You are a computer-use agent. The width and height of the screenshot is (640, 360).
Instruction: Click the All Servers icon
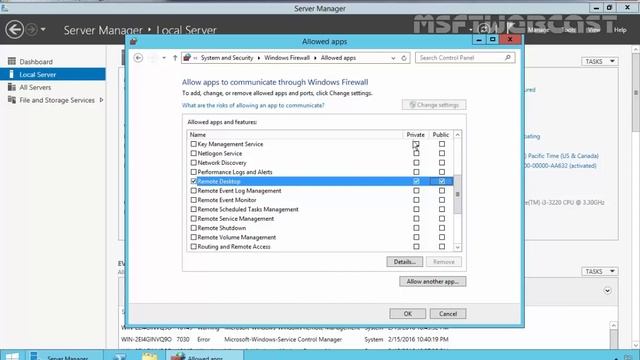(12, 87)
